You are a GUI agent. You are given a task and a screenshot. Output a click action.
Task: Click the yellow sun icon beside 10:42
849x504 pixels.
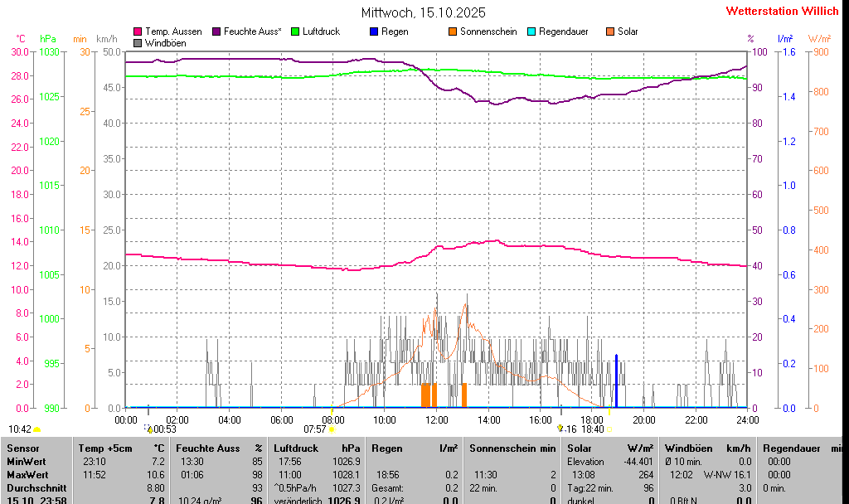point(37,429)
